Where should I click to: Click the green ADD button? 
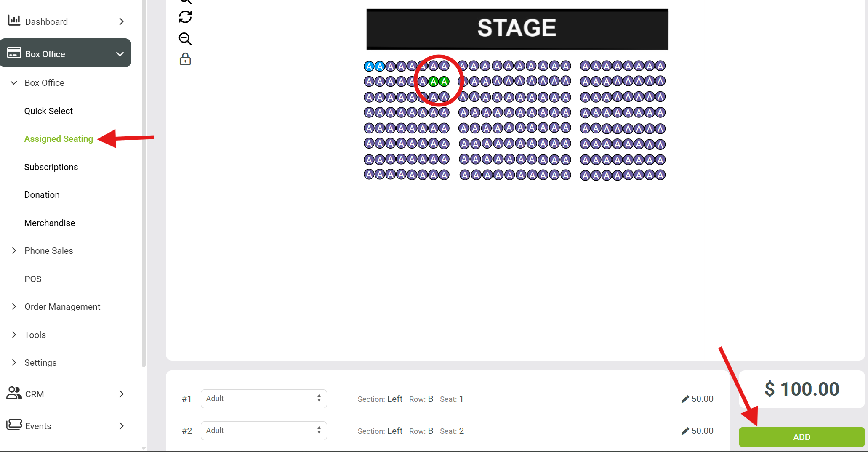tap(801, 437)
